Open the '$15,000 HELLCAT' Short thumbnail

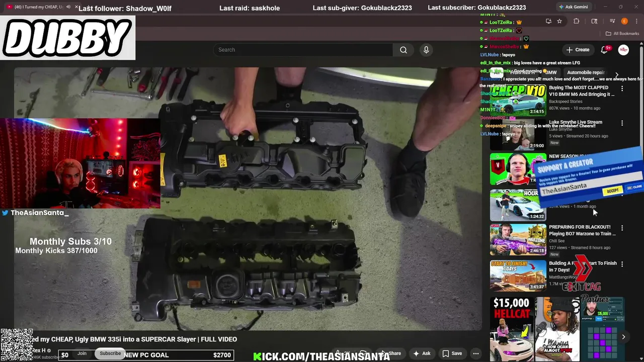(x=511, y=329)
